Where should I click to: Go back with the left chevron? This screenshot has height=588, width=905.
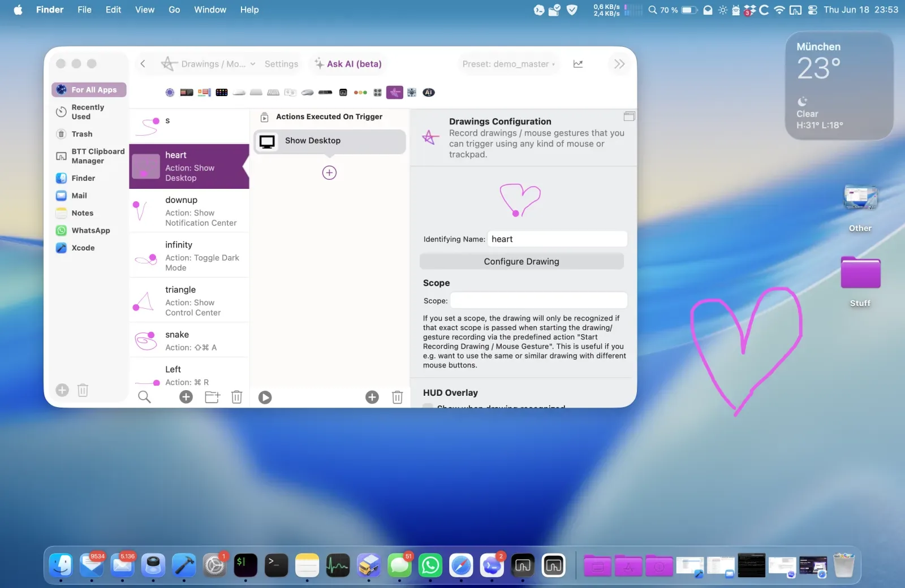tap(143, 64)
